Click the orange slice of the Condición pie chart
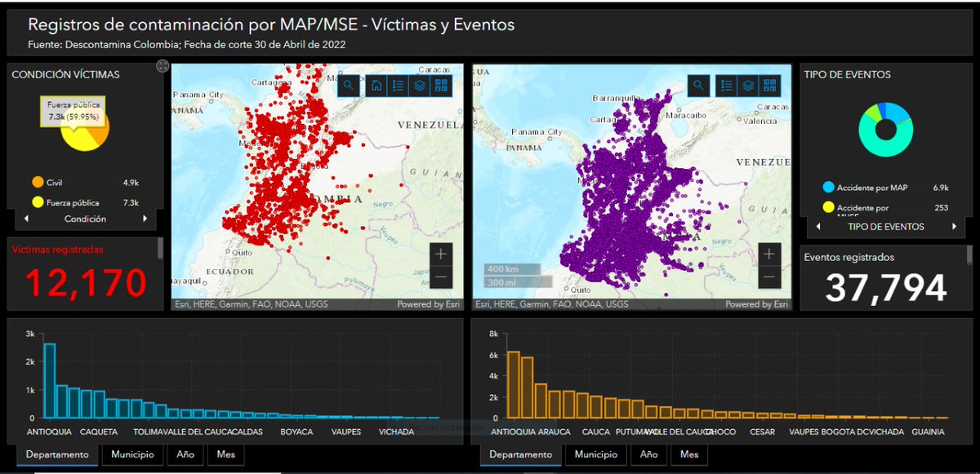Viewport: 980px width, 474px height. click(103, 129)
